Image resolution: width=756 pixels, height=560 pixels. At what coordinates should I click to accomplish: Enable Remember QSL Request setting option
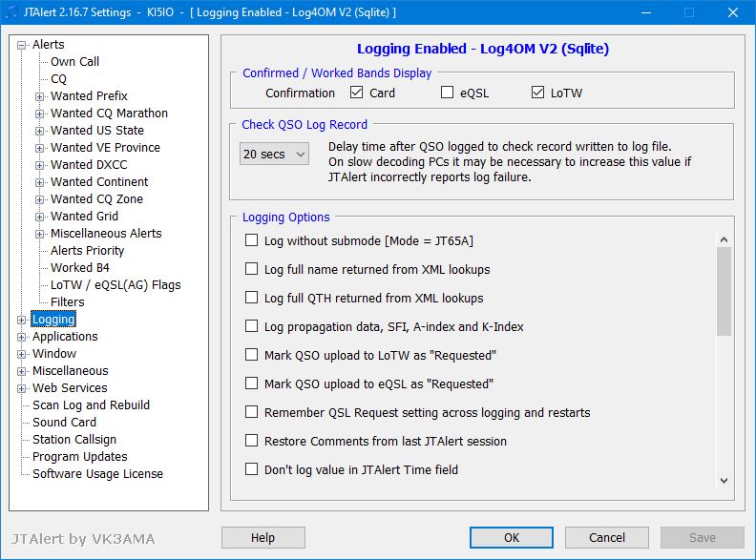click(251, 412)
